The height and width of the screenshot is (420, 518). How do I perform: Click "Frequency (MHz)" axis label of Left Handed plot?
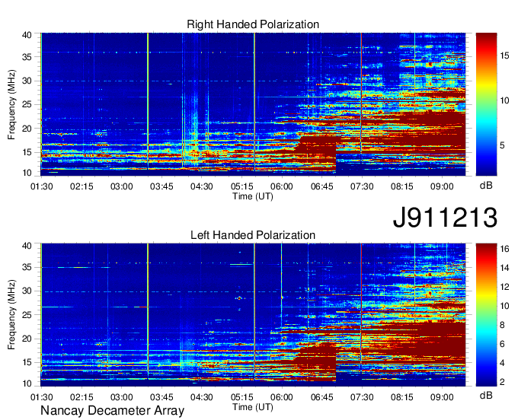click(11, 315)
